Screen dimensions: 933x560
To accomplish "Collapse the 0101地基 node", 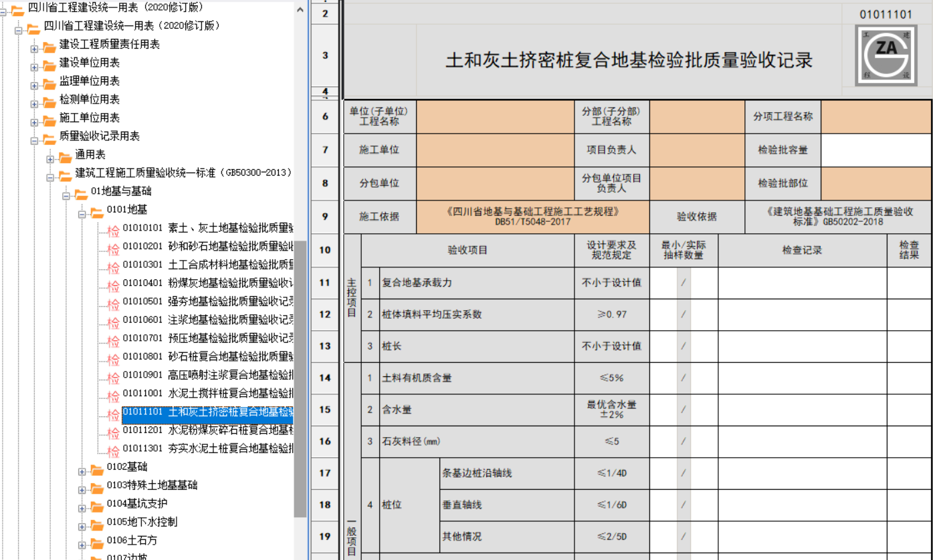I will [x=82, y=213].
